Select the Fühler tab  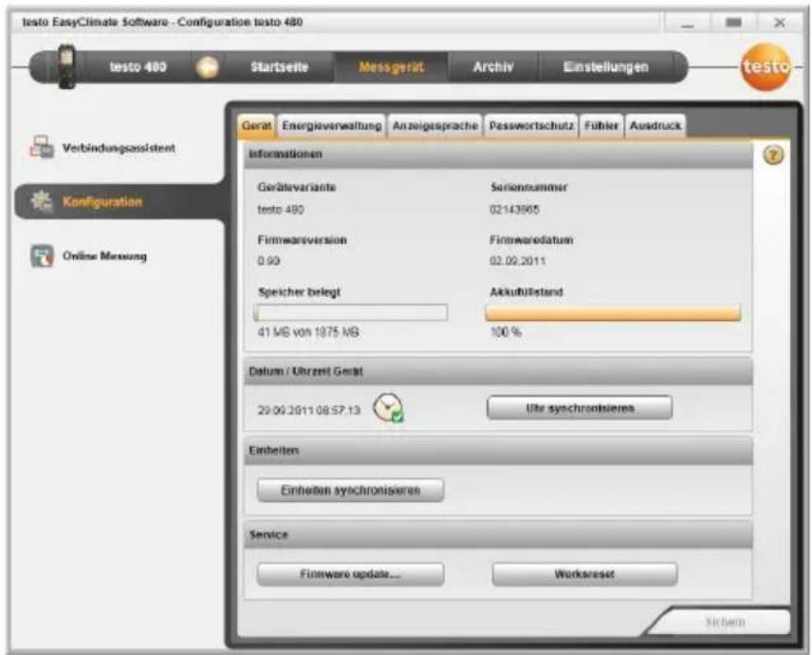tap(601, 126)
